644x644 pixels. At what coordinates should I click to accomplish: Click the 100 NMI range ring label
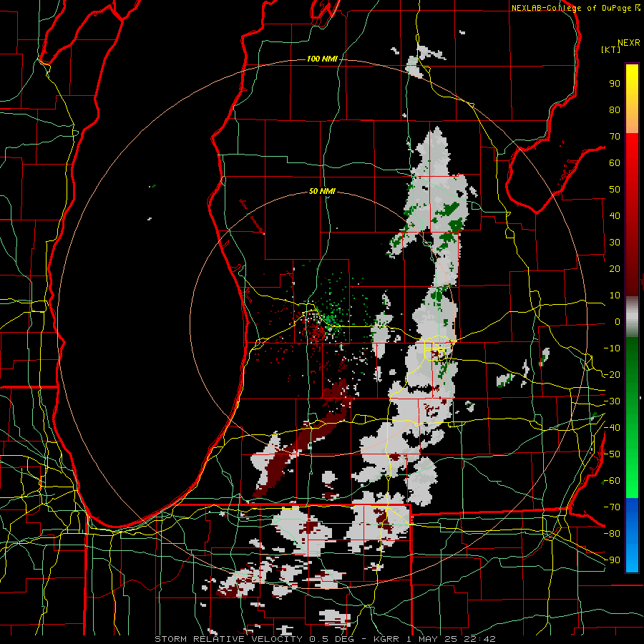pos(322,59)
